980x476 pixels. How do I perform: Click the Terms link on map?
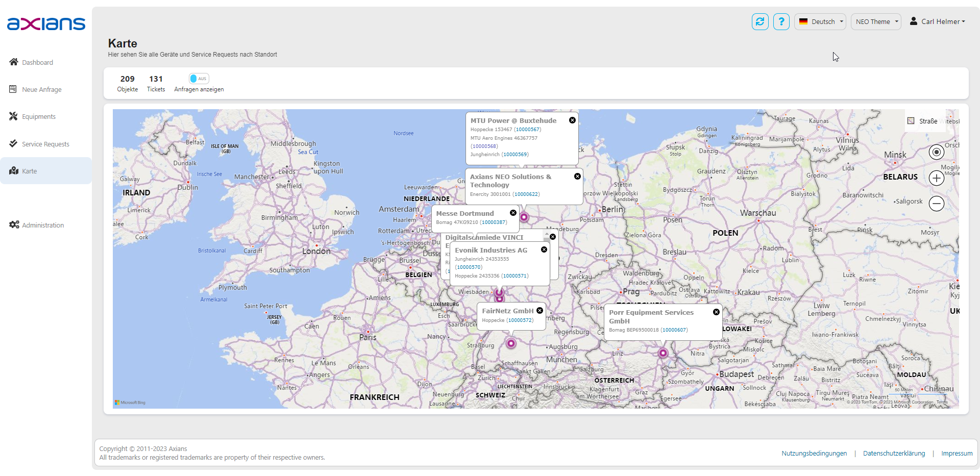click(942, 403)
